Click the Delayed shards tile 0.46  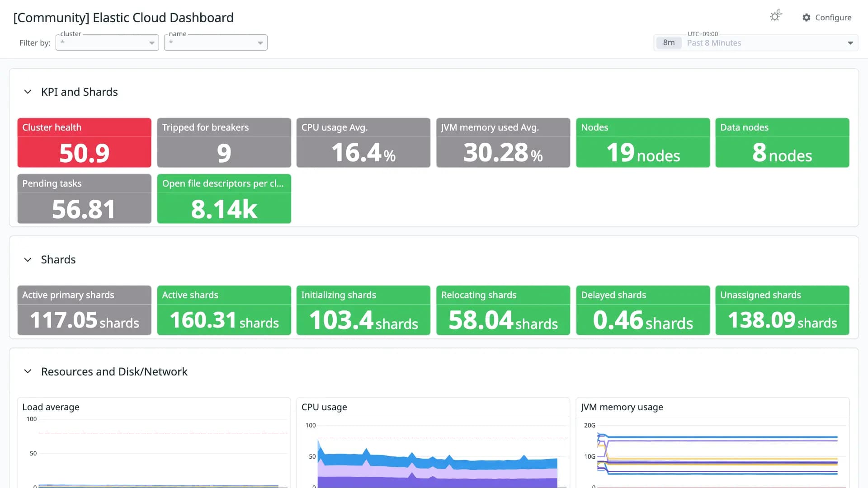click(x=643, y=310)
